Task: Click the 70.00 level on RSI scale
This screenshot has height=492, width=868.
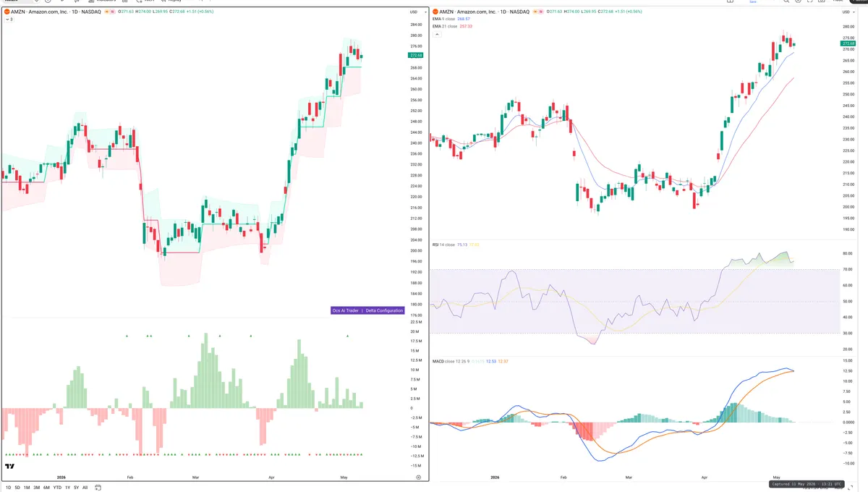Action: pyautogui.click(x=848, y=270)
